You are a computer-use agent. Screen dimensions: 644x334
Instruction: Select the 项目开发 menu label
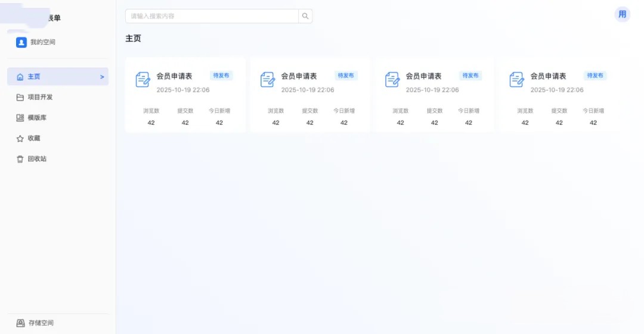(x=41, y=97)
